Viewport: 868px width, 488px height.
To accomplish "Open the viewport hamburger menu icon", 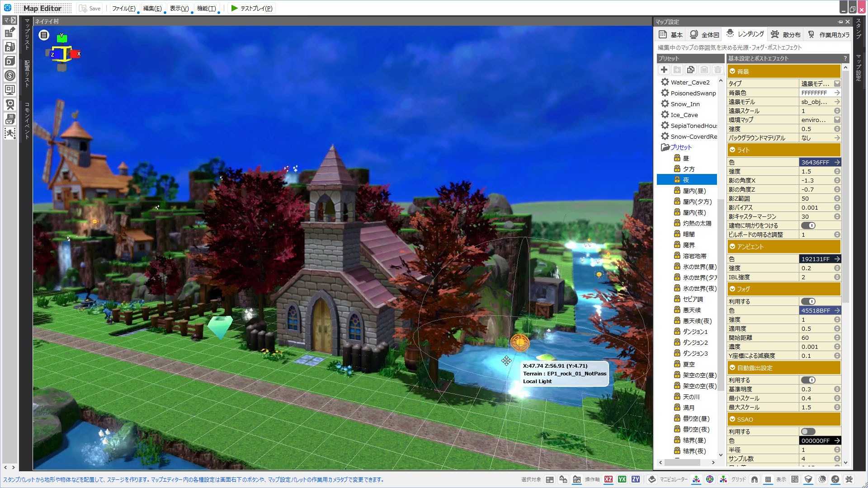I will click(x=44, y=35).
